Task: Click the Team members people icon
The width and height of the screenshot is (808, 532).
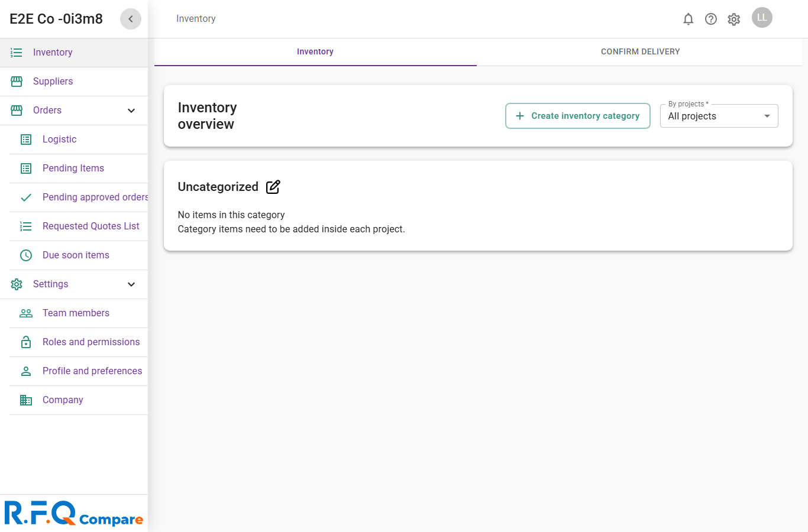Action: tap(26, 313)
